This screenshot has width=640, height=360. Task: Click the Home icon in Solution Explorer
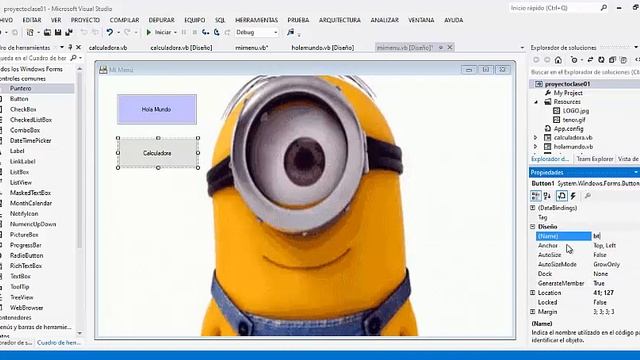click(x=558, y=60)
